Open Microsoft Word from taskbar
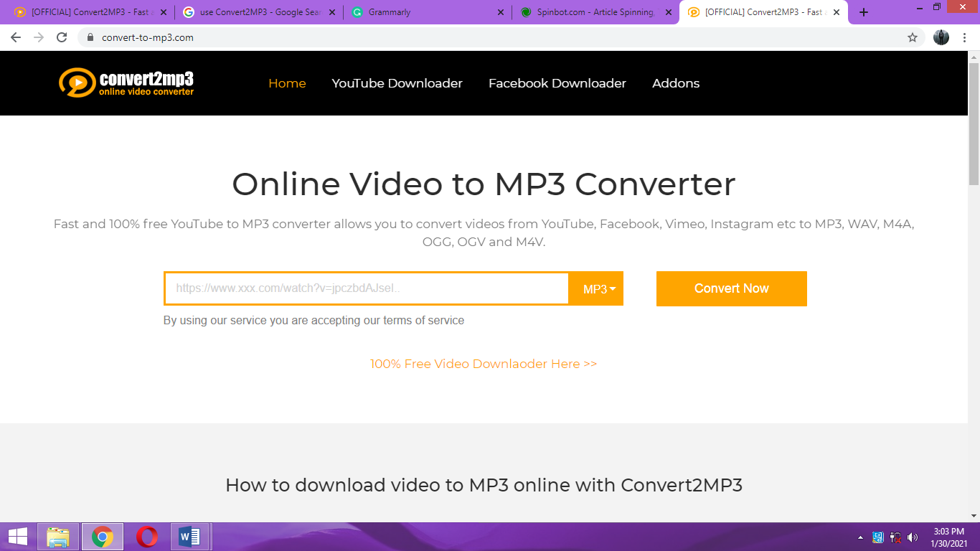The width and height of the screenshot is (980, 551). pos(190,537)
